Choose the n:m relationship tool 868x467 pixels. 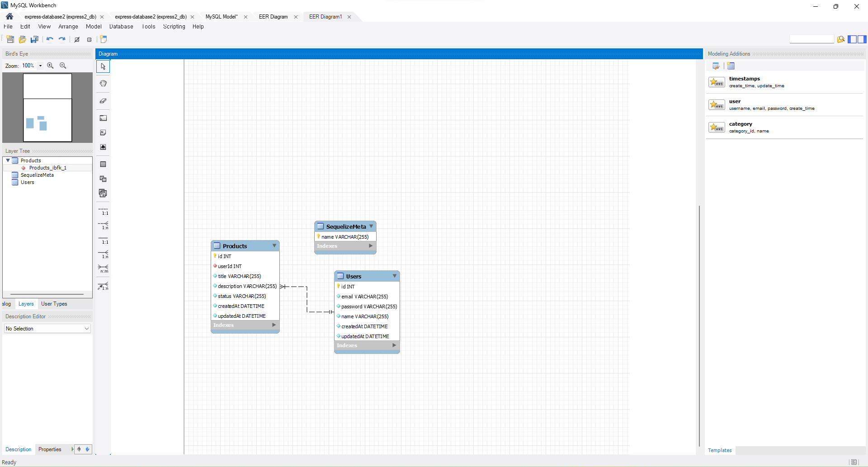(x=103, y=269)
